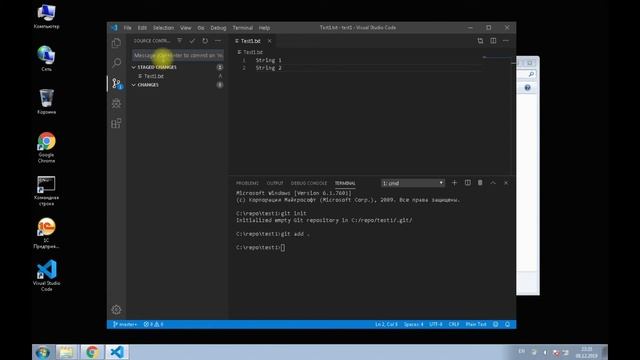Switch to the Output panel tab
The width and height of the screenshot is (640, 360).
point(275,183)
